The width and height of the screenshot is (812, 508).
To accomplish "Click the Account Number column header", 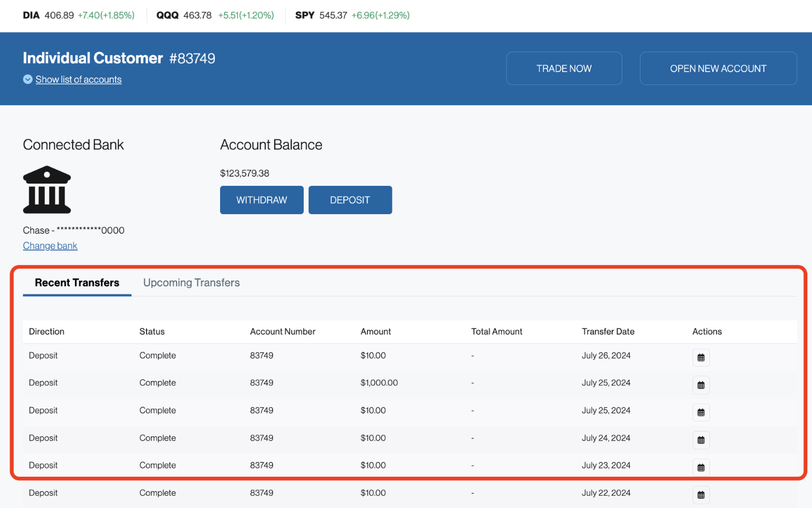I will click(283, 331).
